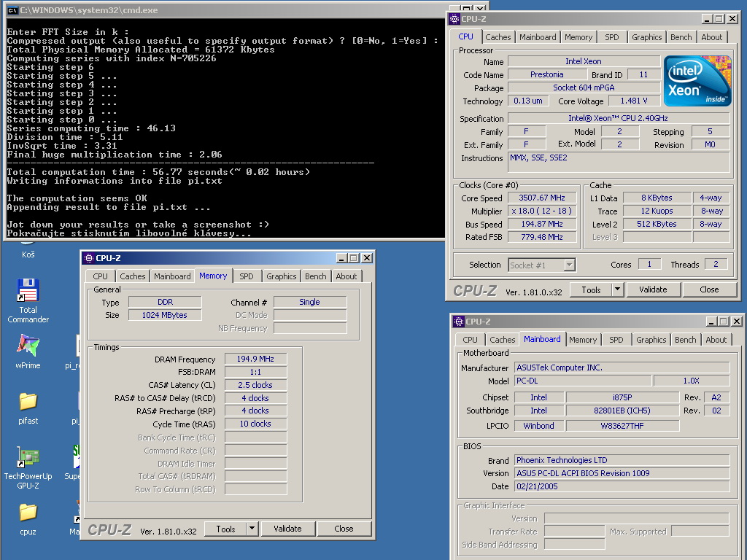Click the Prestonia code name field
This screenshot has height=560, width=747.
coord(547,75)
